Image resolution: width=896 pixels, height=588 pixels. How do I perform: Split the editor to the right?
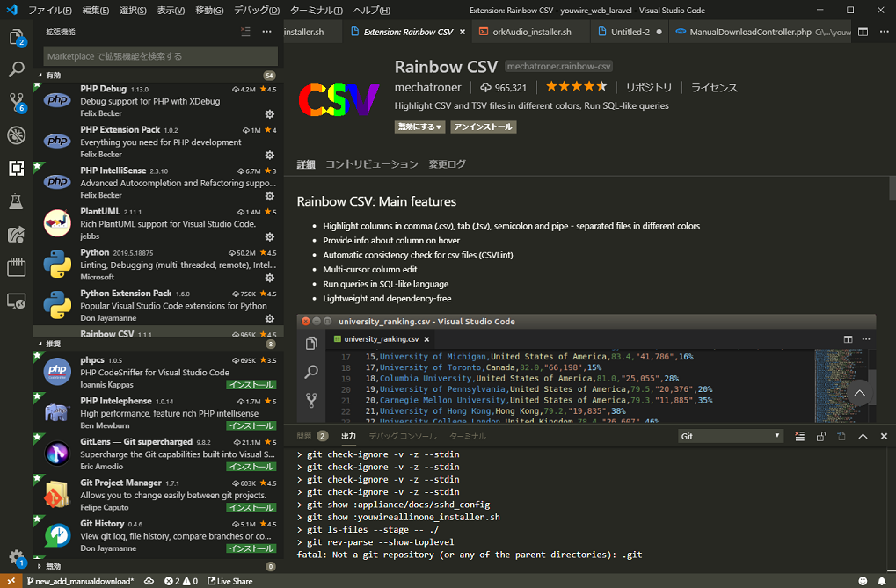coord(863,32)
